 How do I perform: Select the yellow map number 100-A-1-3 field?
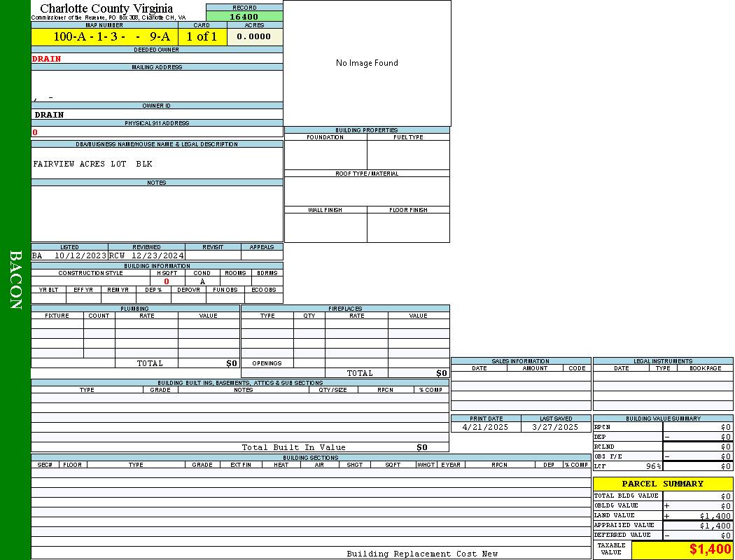104,37
